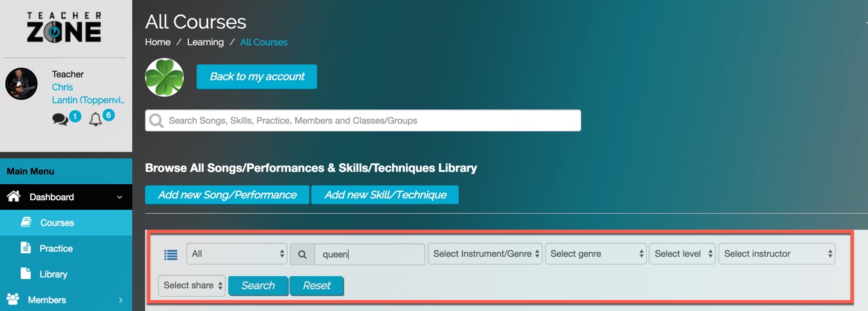Click Back to my account button
The width and height of the screenshot is (868, 311).
coord(256,77)
